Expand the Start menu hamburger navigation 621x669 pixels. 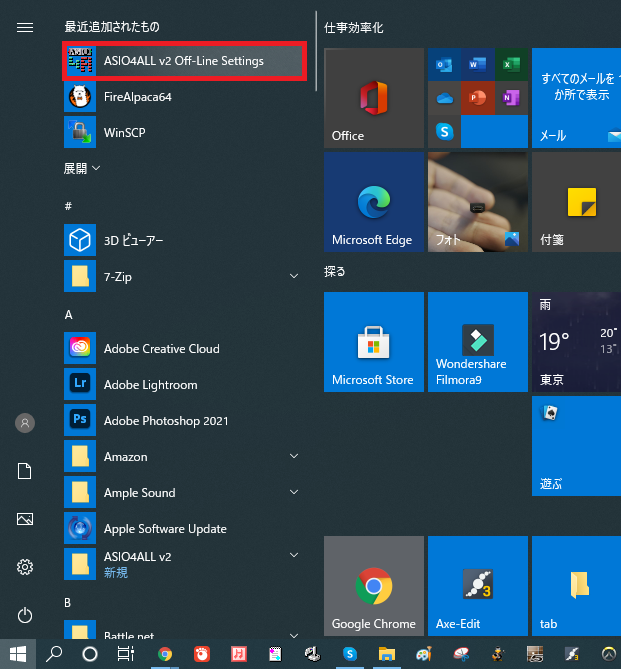click(x=25, y=28)
